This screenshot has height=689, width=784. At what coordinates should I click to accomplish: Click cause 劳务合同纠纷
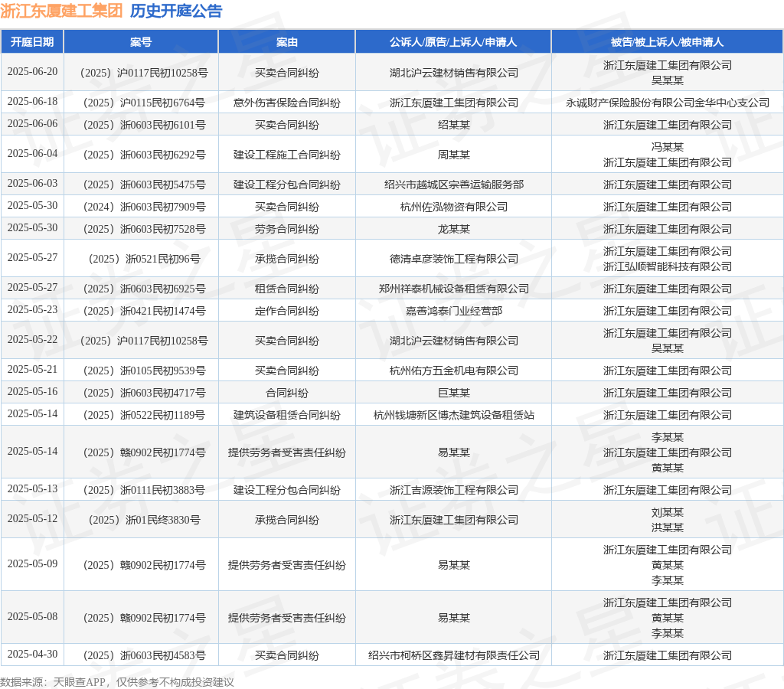[x=286, y=229]
